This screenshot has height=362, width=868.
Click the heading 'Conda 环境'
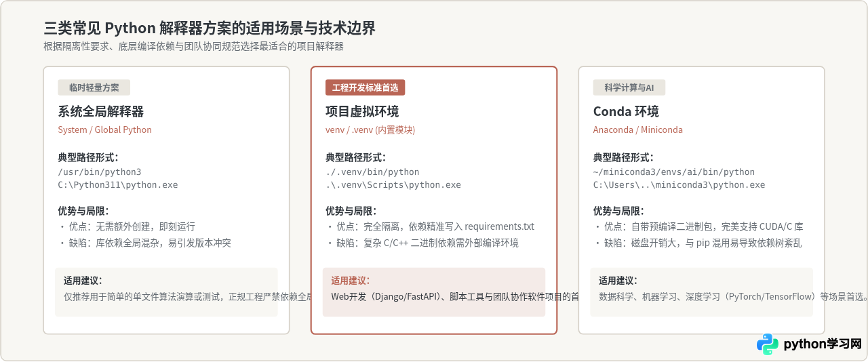626,112
